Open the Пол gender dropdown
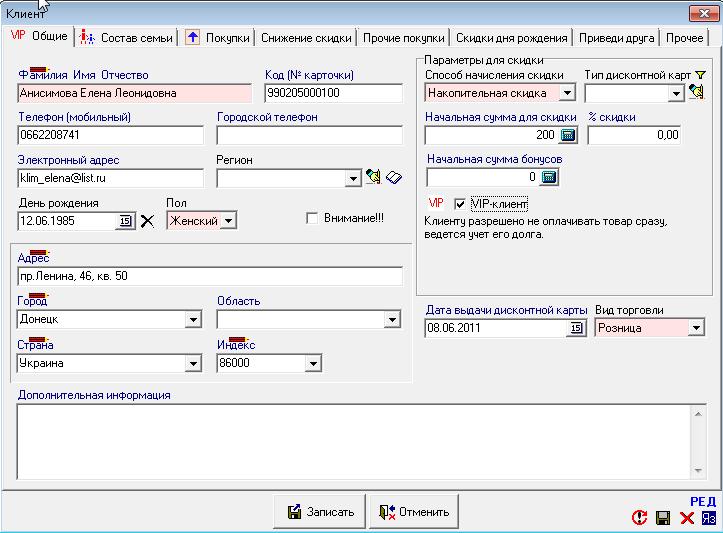723x533 pixels. pos(227,221)
